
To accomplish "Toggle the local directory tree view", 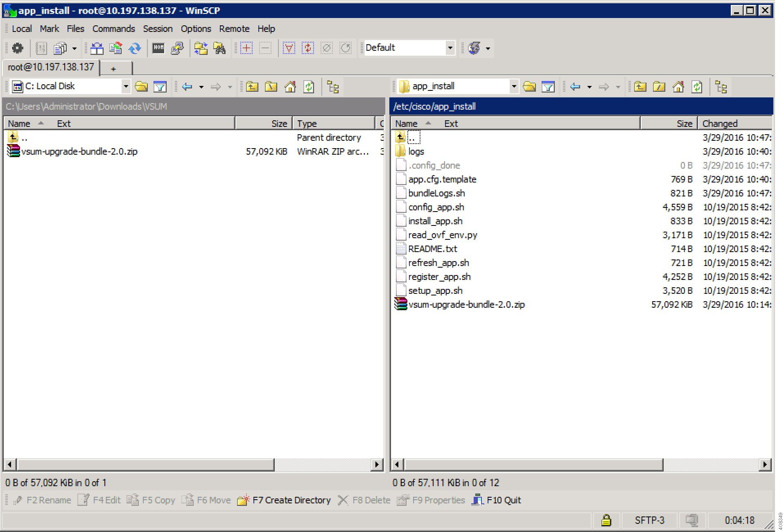I will pyautogui.click(x=333, y=86).
